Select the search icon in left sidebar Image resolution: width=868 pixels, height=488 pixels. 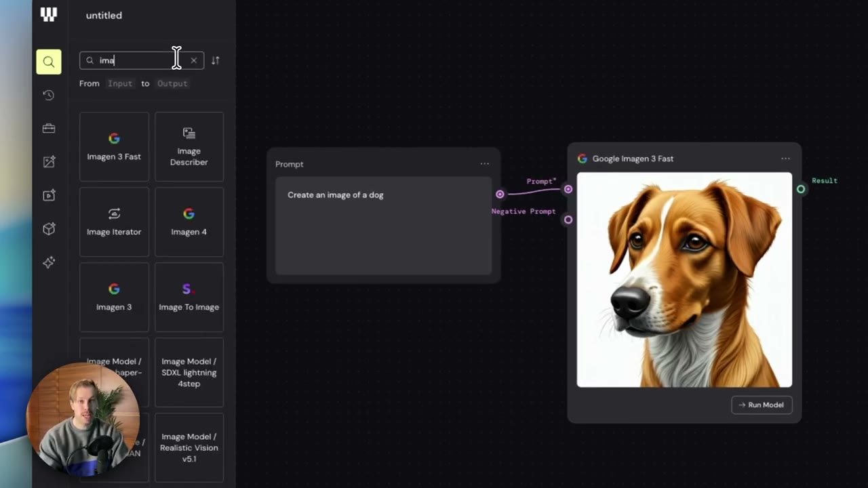(49, 62)
